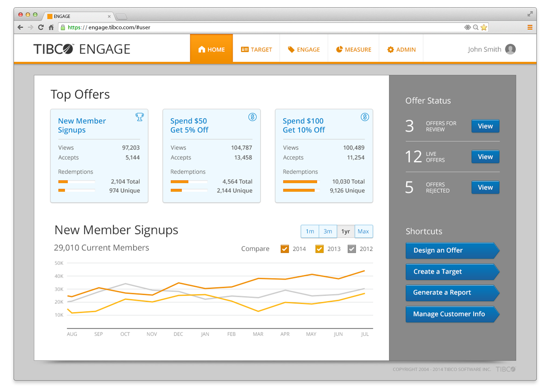550x392 pixels.
Task: View the rejected offers
Action: click(485, 187)
